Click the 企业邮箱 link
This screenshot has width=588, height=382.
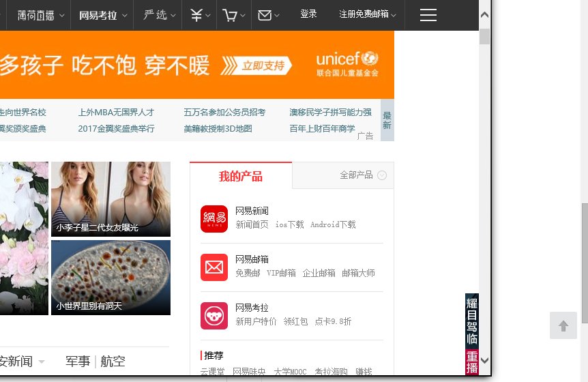point(319,273)
